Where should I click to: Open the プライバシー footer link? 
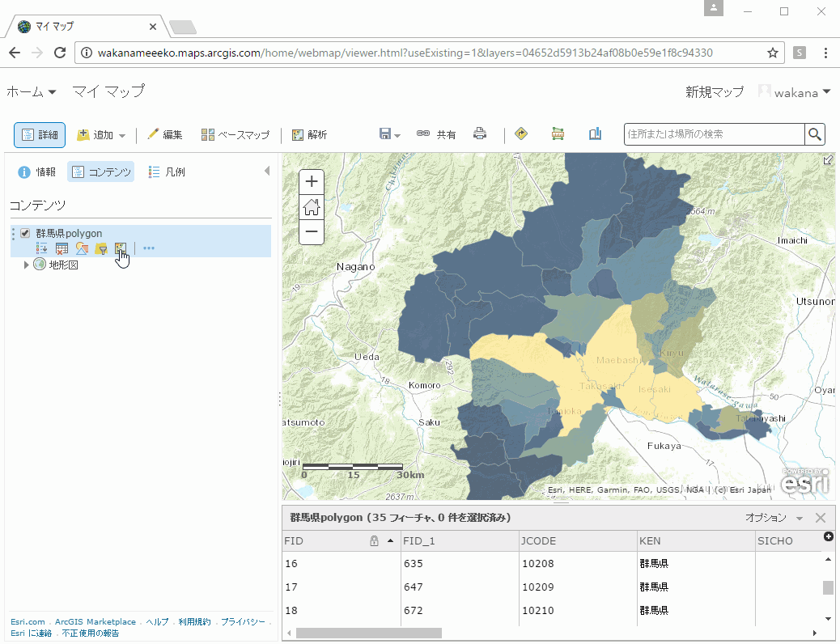pyautogui.click(x=243, y=621)
